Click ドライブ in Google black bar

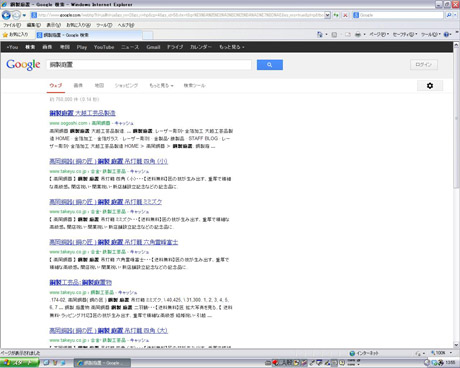[175, 47]
